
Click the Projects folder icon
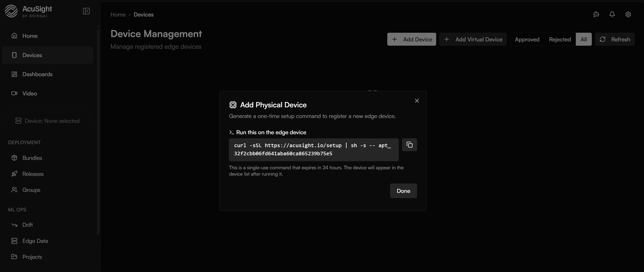point(14,257)
